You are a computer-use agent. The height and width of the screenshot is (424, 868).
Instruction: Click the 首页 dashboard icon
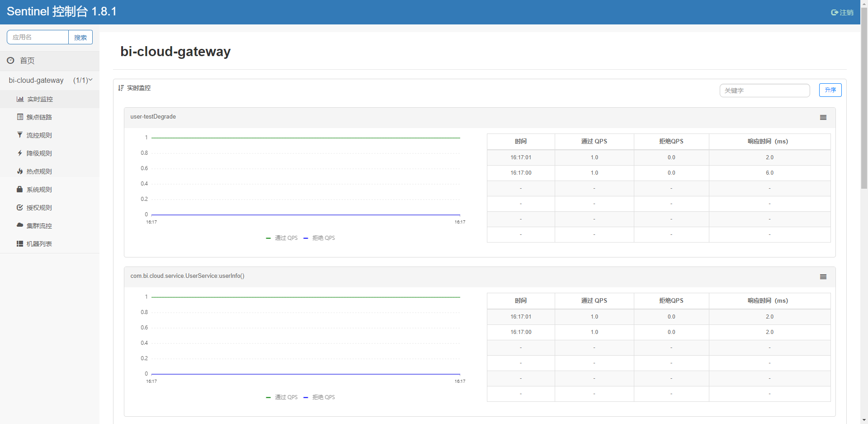(x=10, y=60)
